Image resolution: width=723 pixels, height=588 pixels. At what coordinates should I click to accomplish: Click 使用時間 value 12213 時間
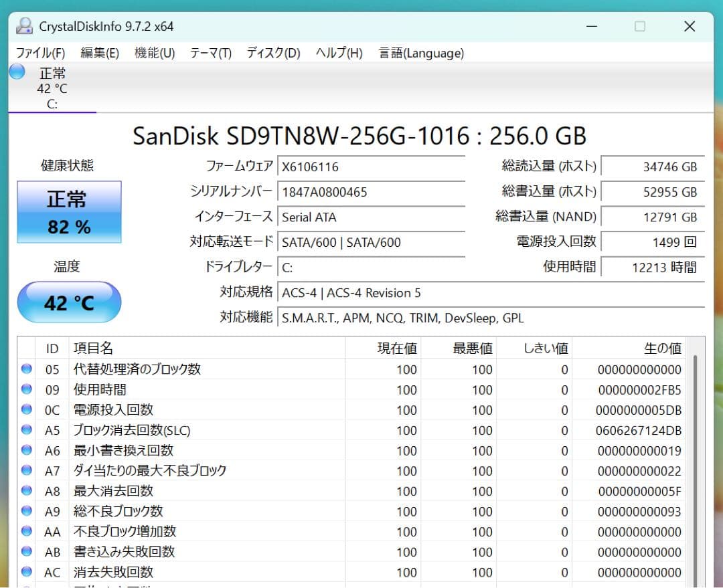[x=653, y=268]
